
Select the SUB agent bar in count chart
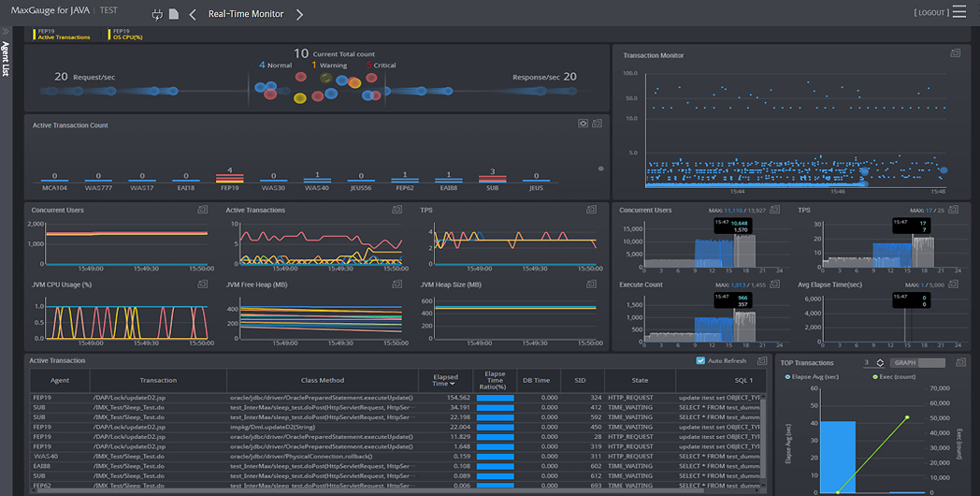point(493,179)
